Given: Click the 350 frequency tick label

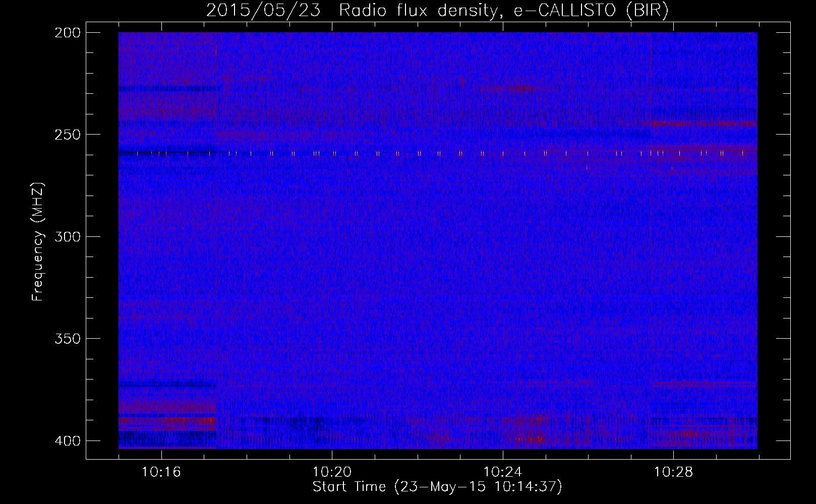Looking at the screenshot, I should [x=67, y=339].
